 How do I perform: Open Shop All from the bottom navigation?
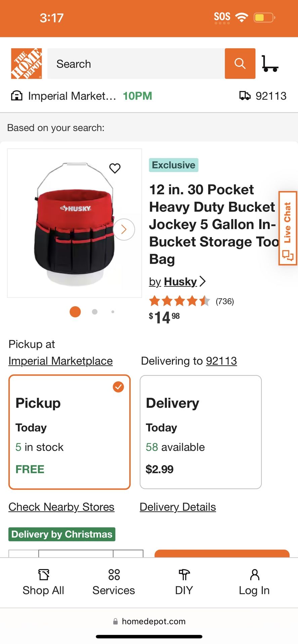click(43, 582)
